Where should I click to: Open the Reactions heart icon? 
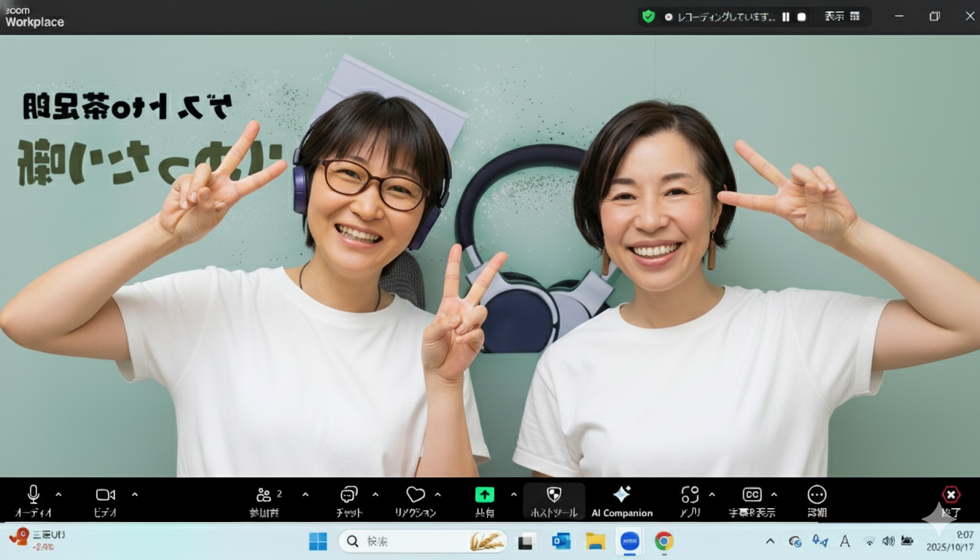click(x=416, y=495)
